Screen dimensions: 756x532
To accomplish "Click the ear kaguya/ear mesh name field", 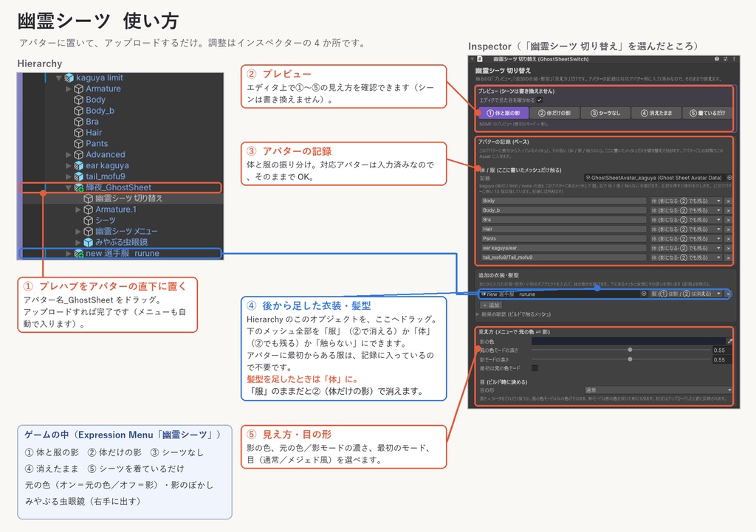I will (x=563, y=248).
